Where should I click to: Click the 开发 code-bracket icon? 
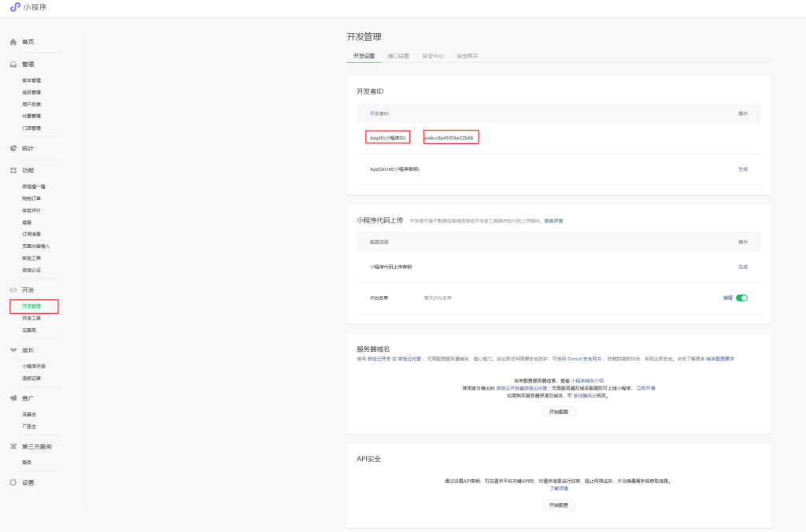click(x=13, y=290)
